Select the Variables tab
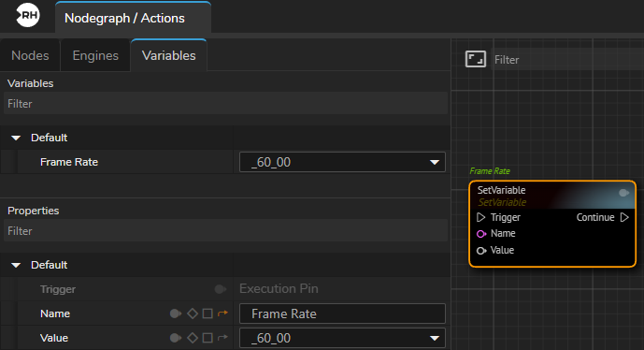 pos(169,55)
